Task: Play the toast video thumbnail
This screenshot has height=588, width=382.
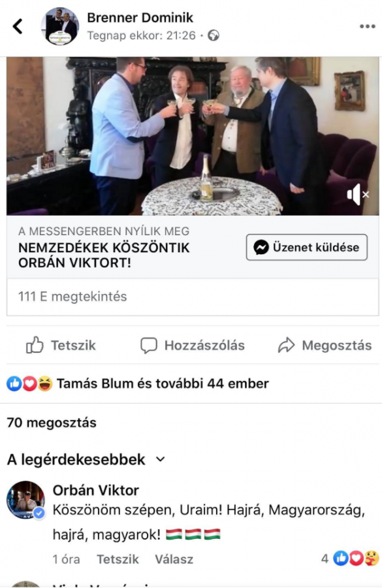Action: pyautogui.click(x=193, y=136)
